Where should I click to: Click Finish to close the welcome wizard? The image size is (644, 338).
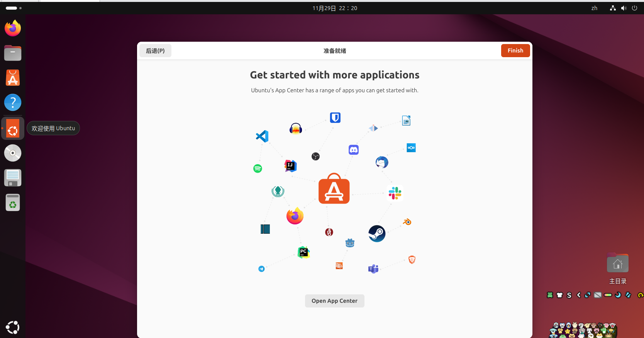click(515, 51)
